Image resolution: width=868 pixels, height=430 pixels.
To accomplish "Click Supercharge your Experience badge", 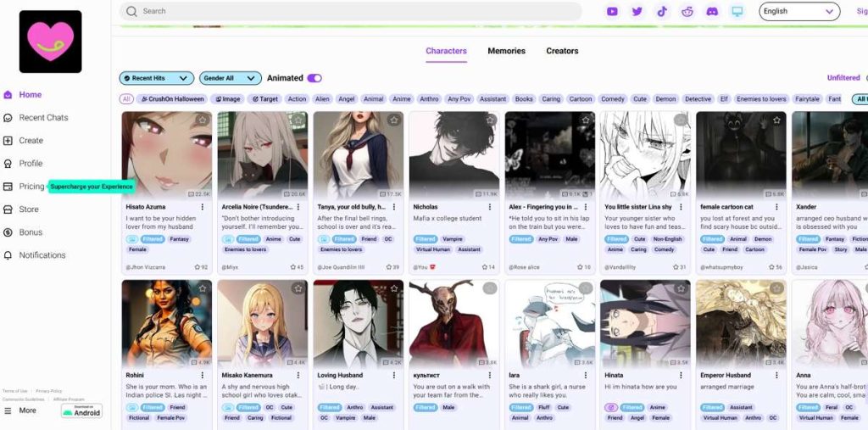I will click(92, 187).
